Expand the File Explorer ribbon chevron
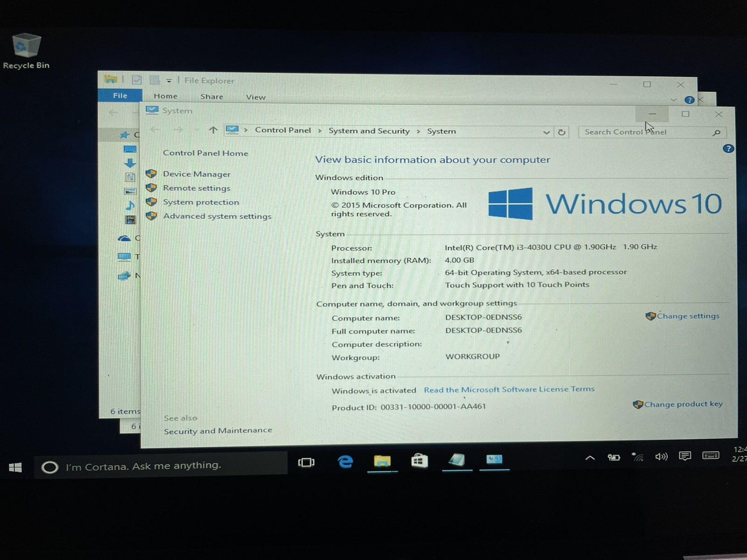 673,99
